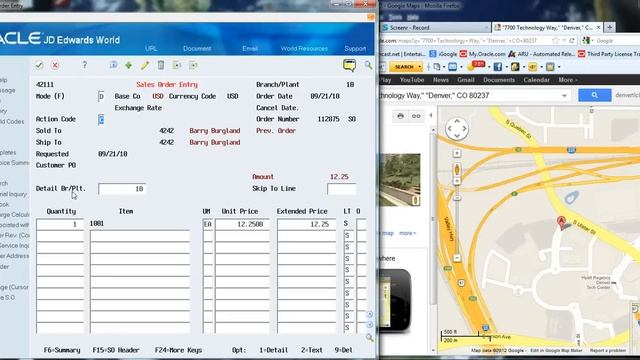Open a new Firefox tab with plus button

pyautogui.click(x=610, y=27)
